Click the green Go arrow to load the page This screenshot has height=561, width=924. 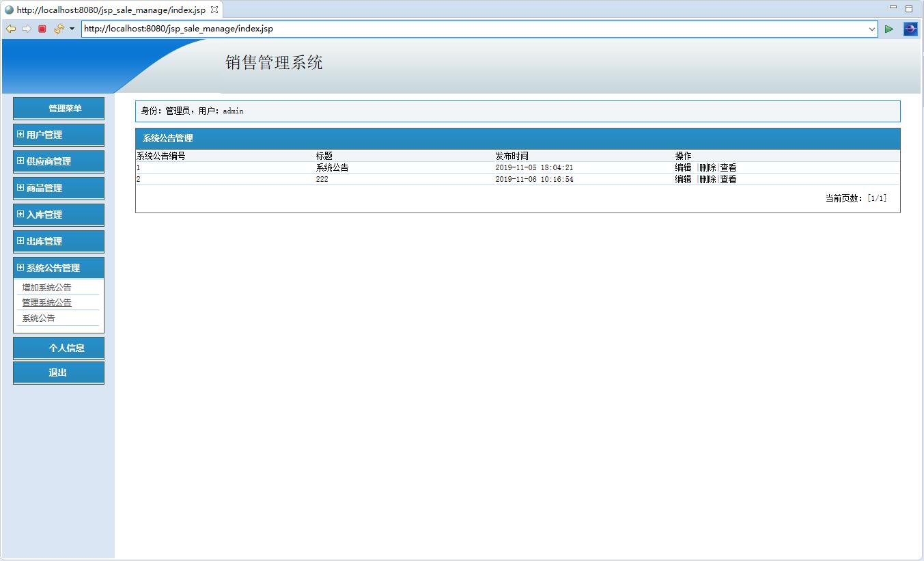point(889,29)
